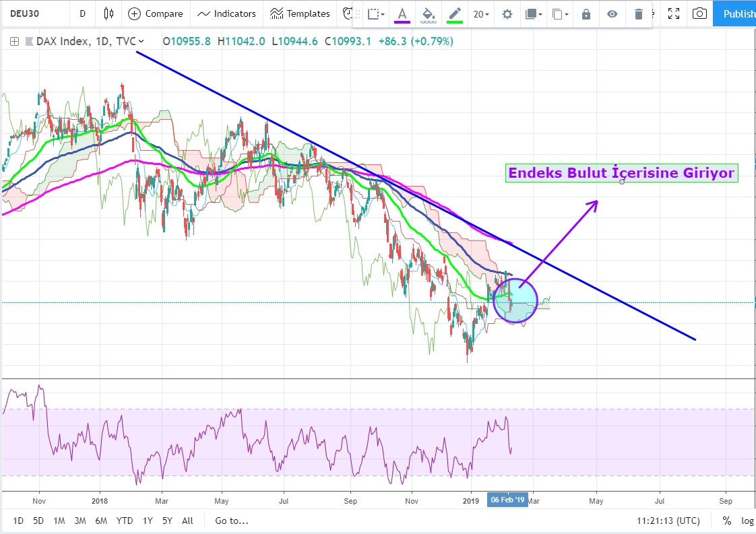756x534 pixels.
Task: Click the text color tool icon
Action: 402,14
